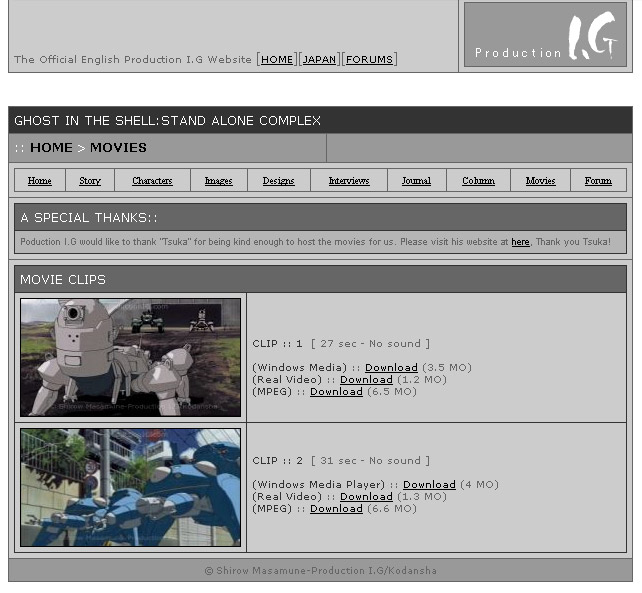This screenshot has height=593, width=642.
Task: Download Clip 2 MPEG 6.6 MO file
Action: pyautogui.click(x=336, y=509)
